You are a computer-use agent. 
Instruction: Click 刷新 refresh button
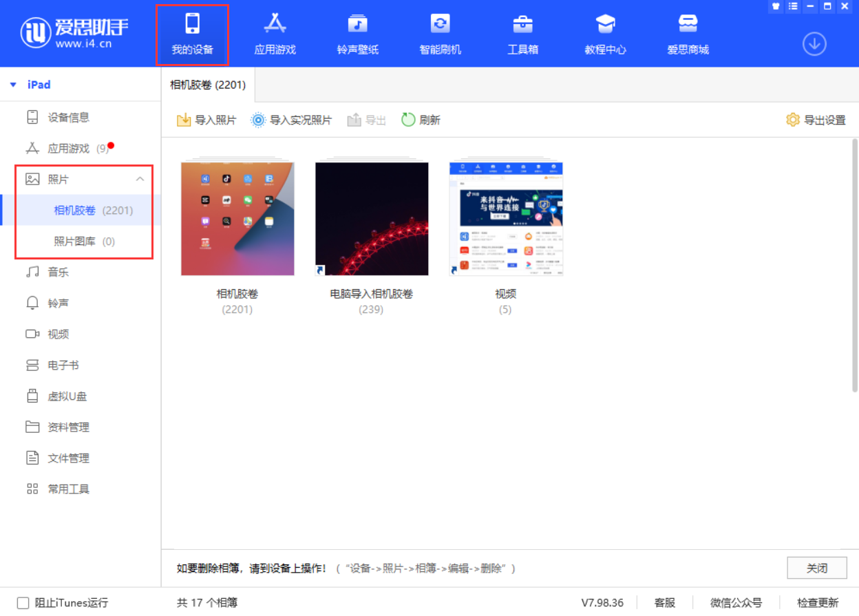click(421, 120)
